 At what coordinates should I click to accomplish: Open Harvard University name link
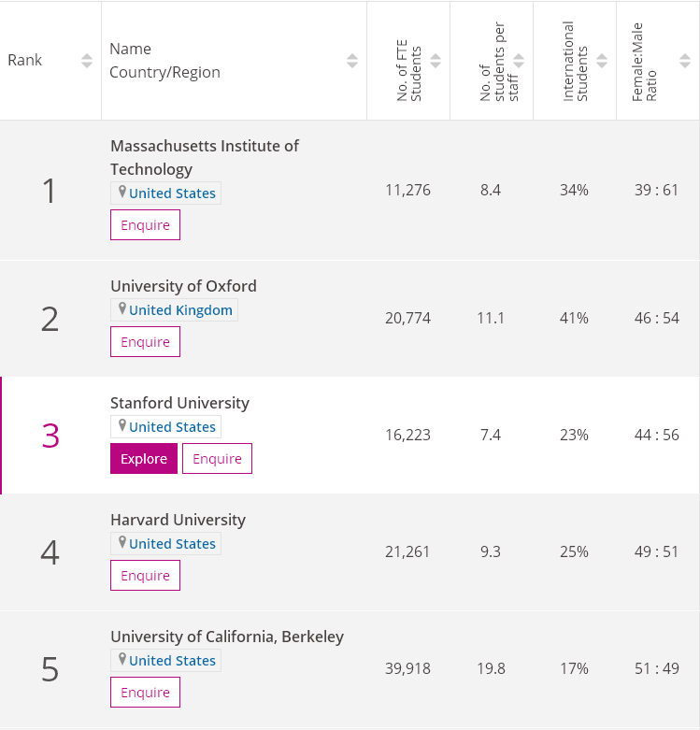pyautogui.click(x=178, y=520)
